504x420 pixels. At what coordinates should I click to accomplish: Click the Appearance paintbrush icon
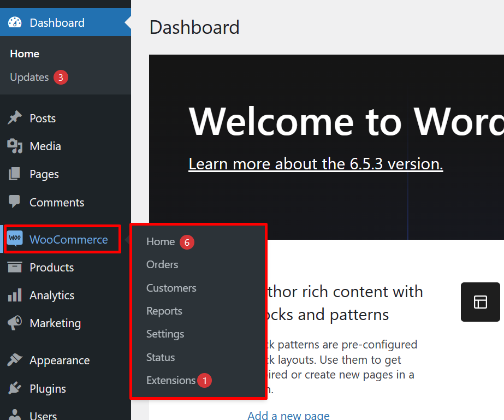(15, 360)
